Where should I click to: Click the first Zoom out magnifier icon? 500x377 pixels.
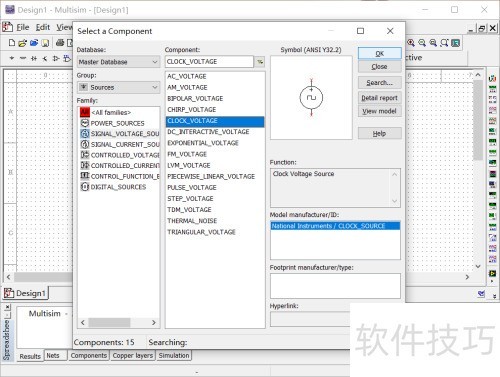coord(422,43)
